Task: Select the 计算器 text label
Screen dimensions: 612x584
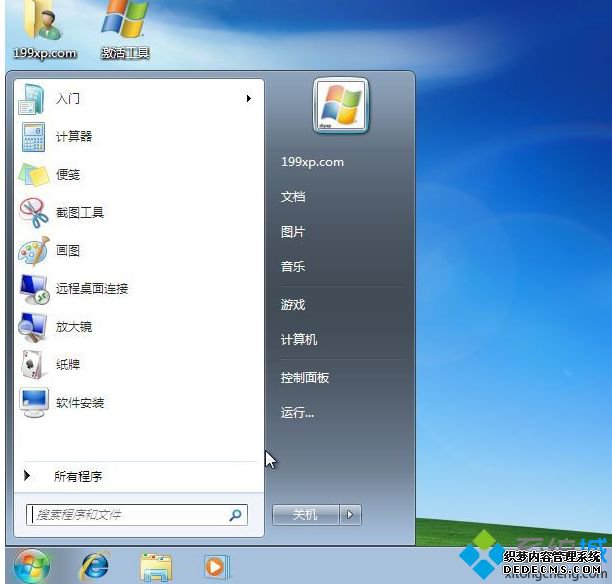Action: pyautogui.click(x=74, y=137)
